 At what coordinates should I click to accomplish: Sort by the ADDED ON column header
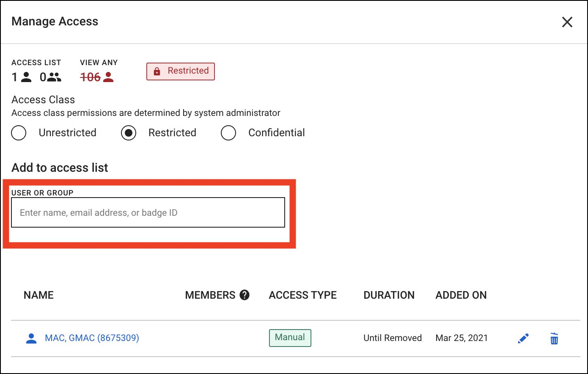(461, 295)
